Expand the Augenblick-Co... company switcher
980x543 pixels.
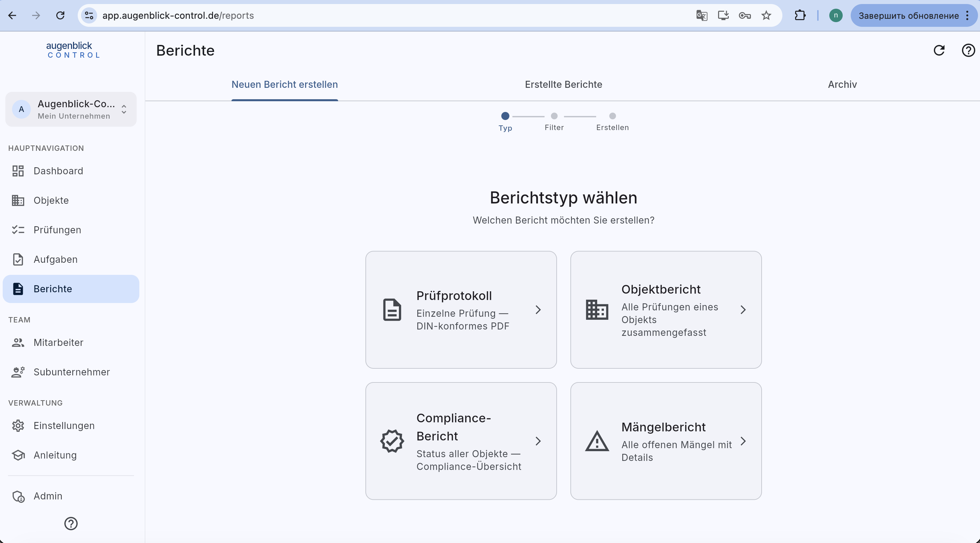point(71,109)
